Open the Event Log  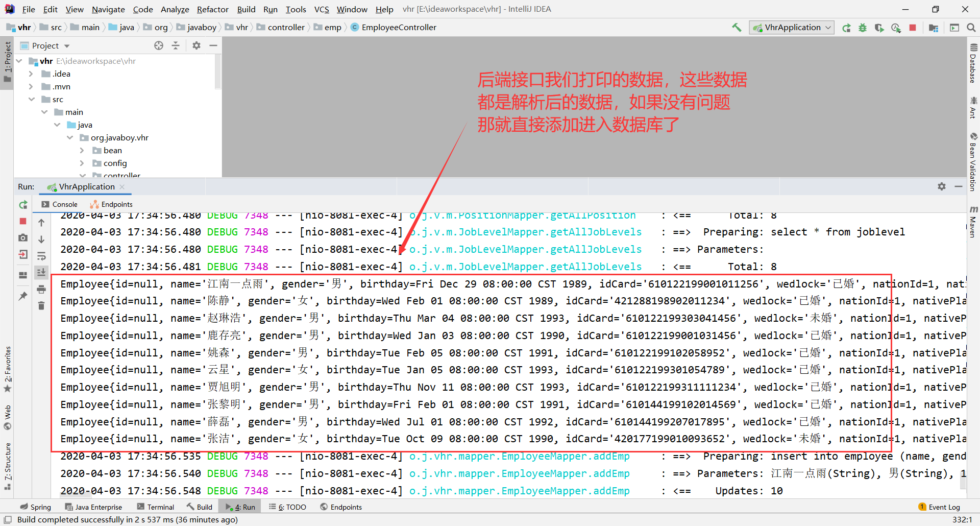tap(939, 507)
